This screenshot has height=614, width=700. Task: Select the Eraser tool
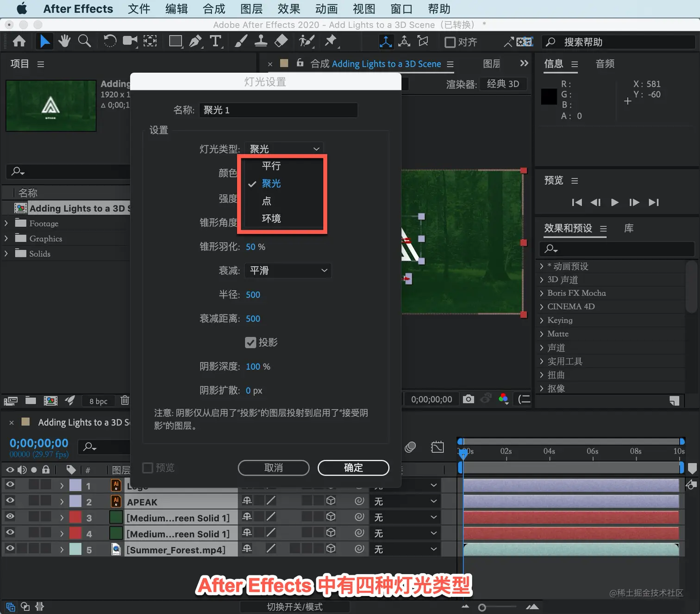281,42
